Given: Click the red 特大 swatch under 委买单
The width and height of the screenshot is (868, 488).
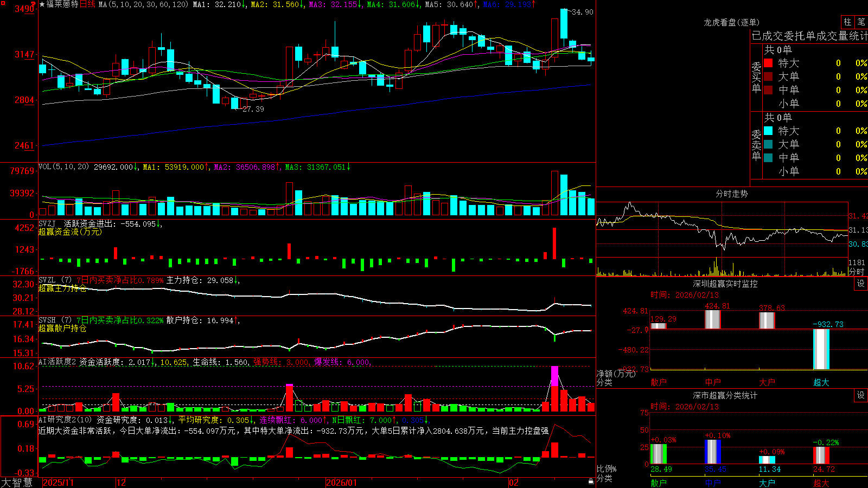Looking at the screenshot, I should click(x=768, y=63).
